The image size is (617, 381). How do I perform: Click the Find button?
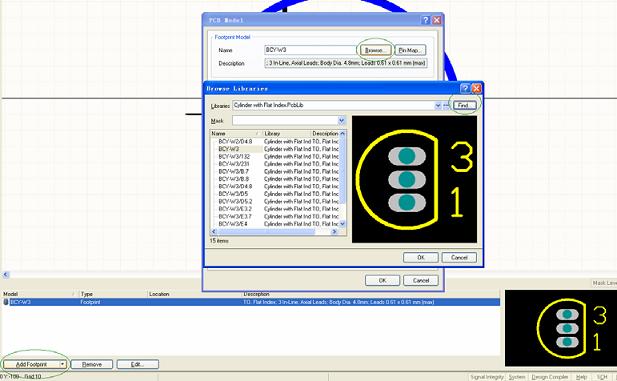coord(464,105)
